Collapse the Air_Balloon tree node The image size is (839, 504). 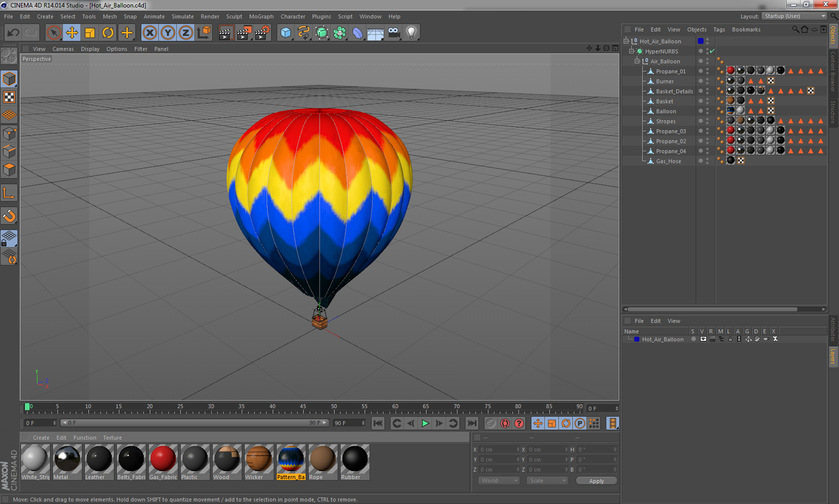[x=637, y=61]
